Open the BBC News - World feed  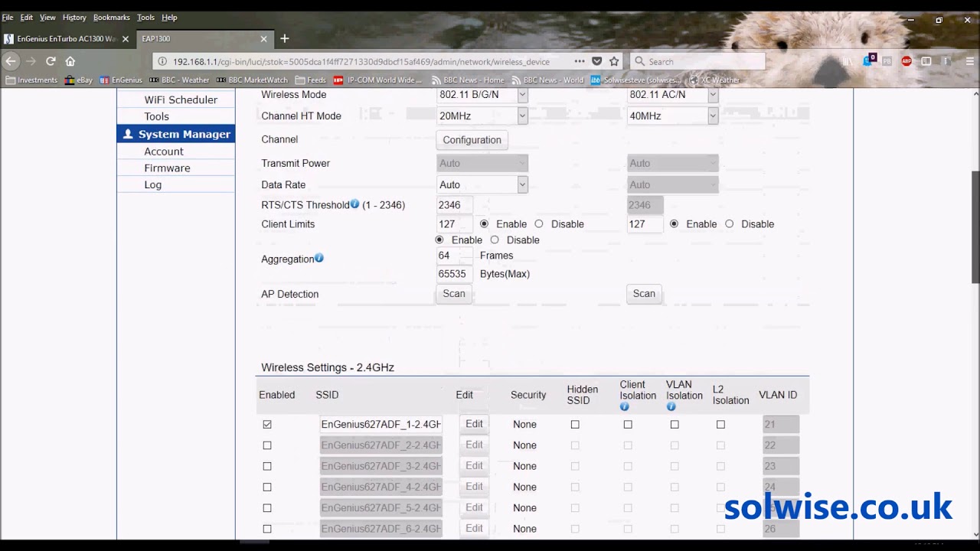pyautogui.click(x=547, y=80)
